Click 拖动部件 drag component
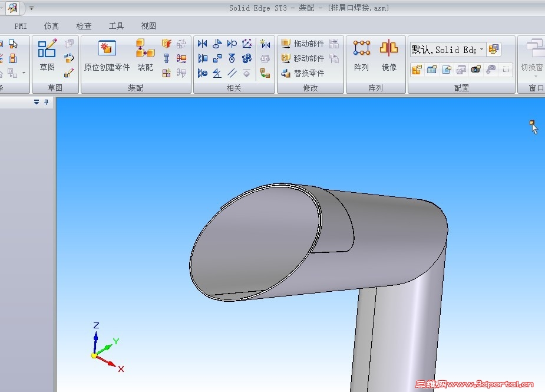The height and width of the screenshot is (392, 545). click(302, 44)
